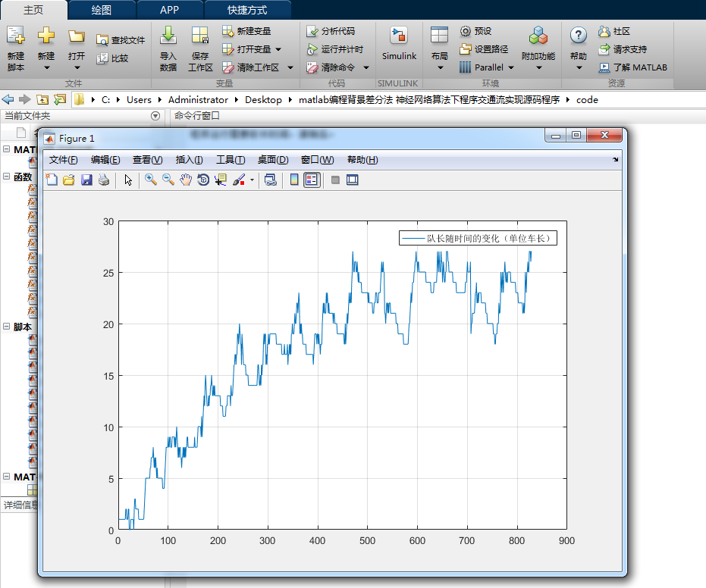Go up one folder level icon

coord(42,99)
